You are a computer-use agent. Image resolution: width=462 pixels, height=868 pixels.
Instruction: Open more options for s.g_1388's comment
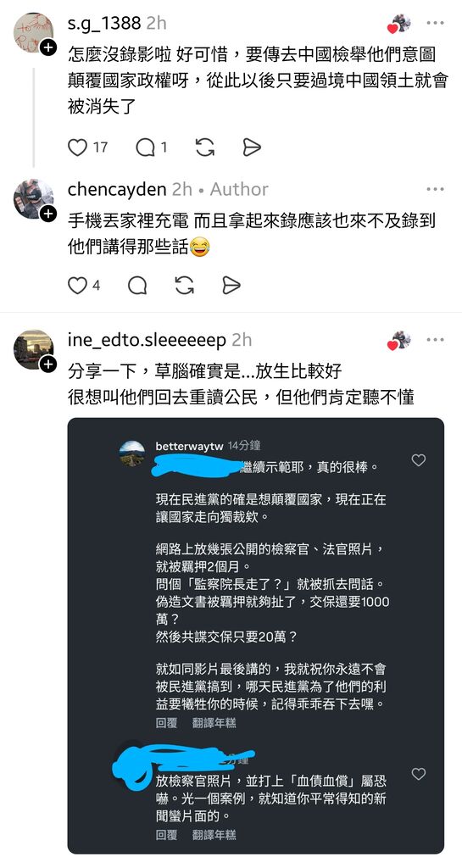[x=435, y=23]
